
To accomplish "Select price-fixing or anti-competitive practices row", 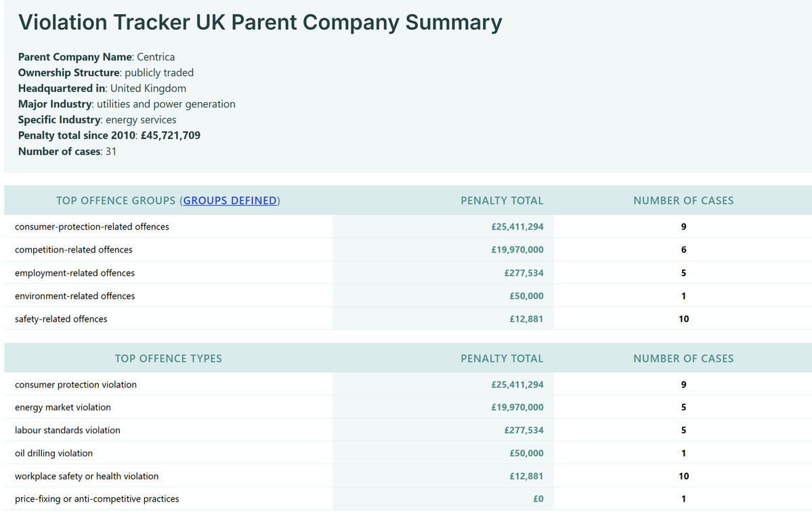I will (408, 499).
